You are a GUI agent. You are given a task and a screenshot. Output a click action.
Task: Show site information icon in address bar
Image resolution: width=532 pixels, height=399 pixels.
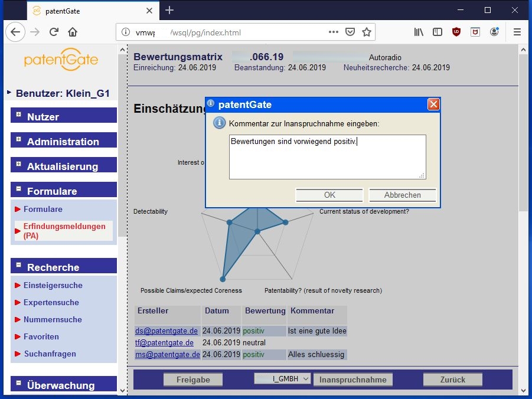point(126,32)
